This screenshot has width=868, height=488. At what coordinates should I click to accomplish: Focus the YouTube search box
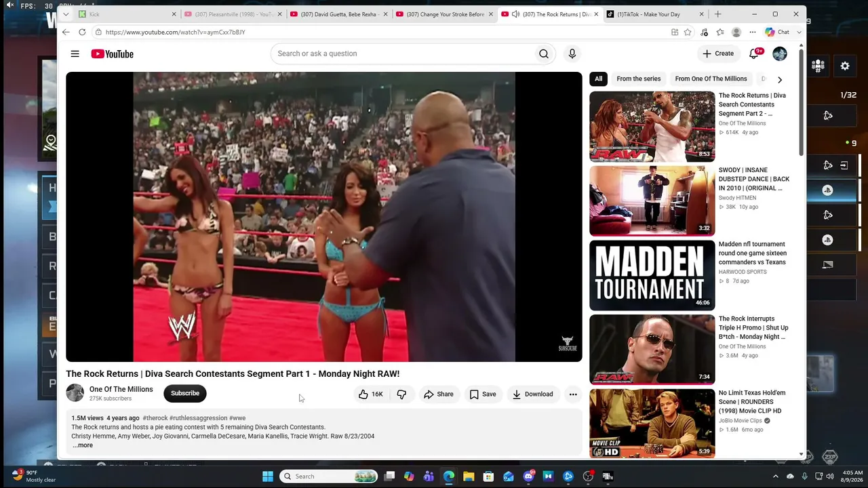[x=402, y=54]
